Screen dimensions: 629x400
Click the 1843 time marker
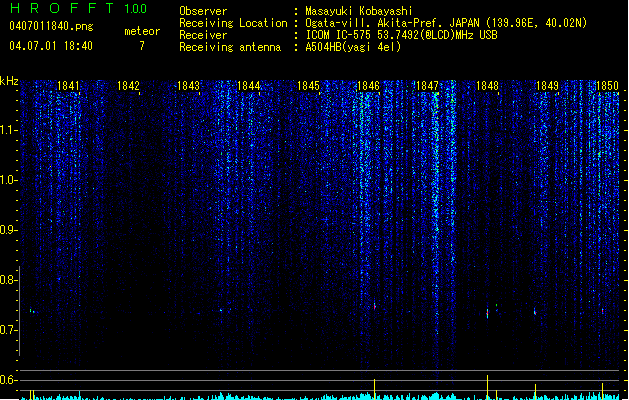click(188, 86)
